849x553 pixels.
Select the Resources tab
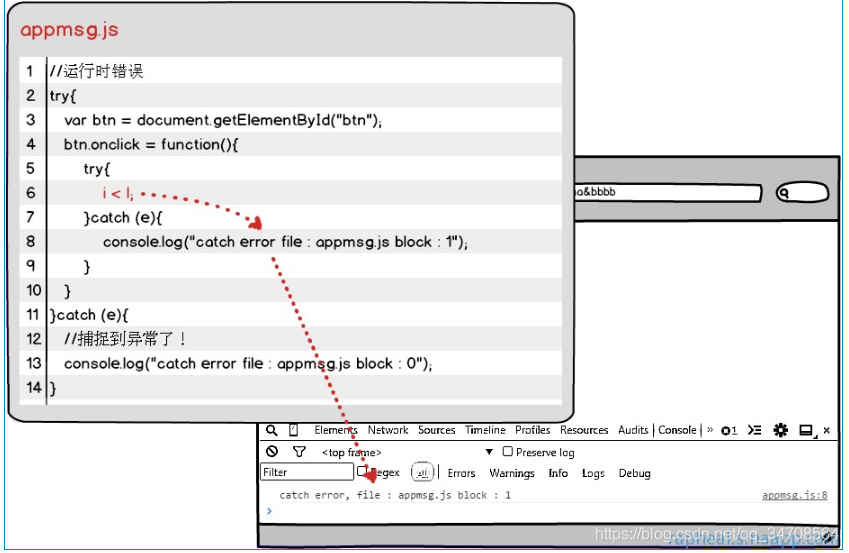pyautogui.click(x=584, y=430)
